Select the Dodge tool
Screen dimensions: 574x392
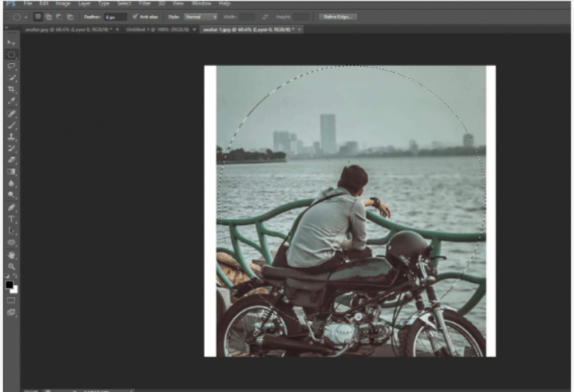tap(11, 194)
